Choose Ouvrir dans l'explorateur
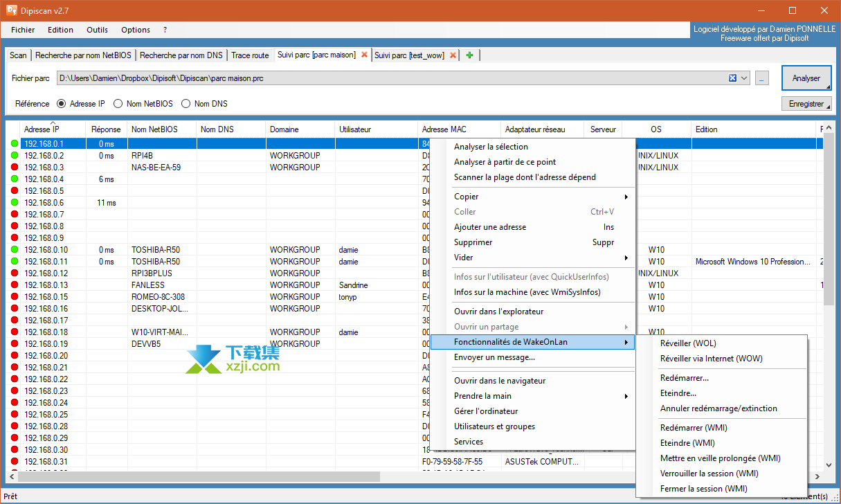This screenshot has height=504, width=841. 532,312
